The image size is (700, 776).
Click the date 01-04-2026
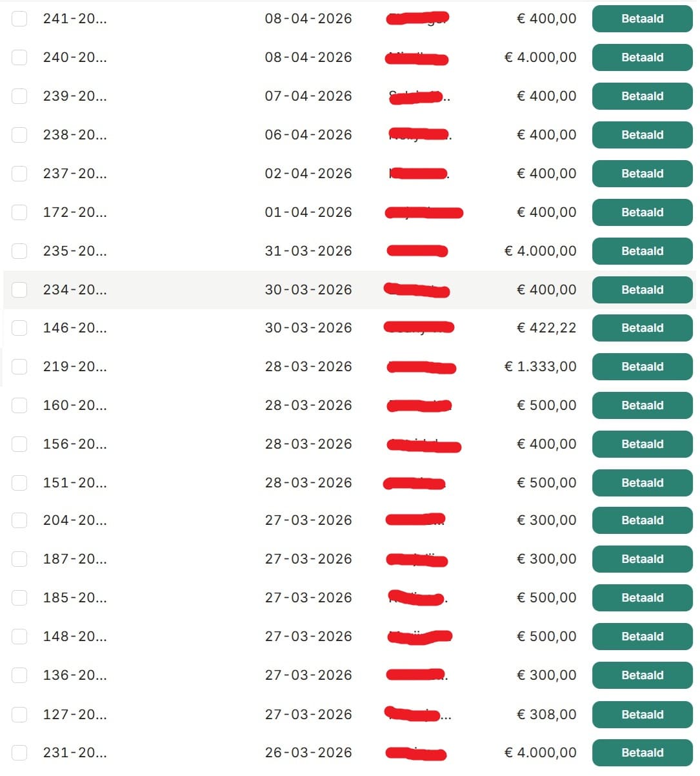point(308,212)
